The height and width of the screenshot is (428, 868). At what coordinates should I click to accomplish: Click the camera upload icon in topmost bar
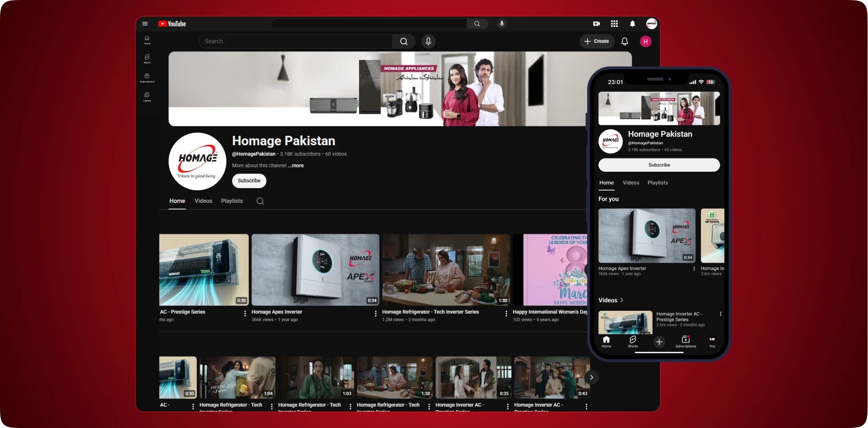click(597, 24)
